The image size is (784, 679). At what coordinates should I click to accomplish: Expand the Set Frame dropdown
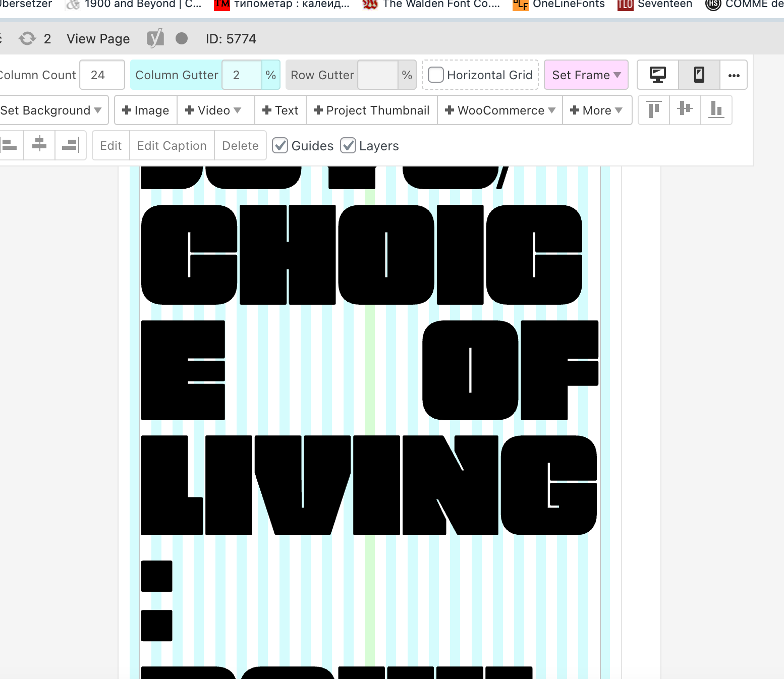[x=586, y=75]
